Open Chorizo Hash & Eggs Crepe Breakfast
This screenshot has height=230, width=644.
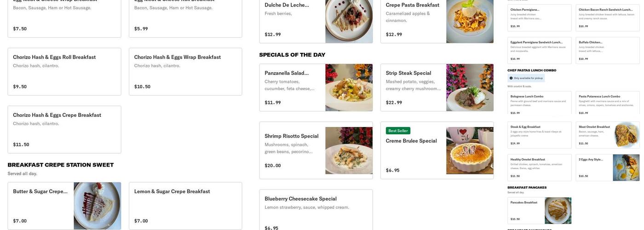(64, 129)
